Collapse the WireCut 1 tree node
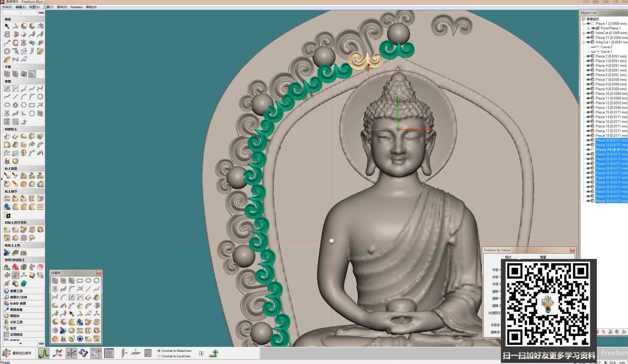Screen dimensions: 628x364 (x=583, y=42)
